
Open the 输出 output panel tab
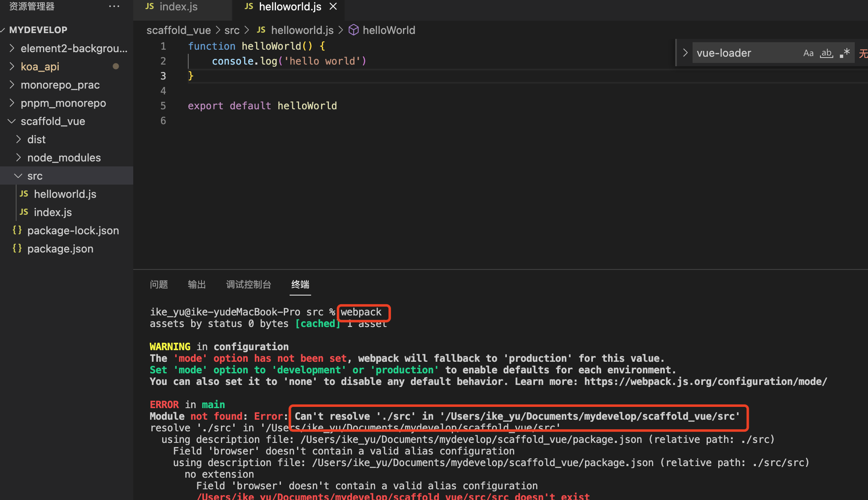[x=197, y=284]
